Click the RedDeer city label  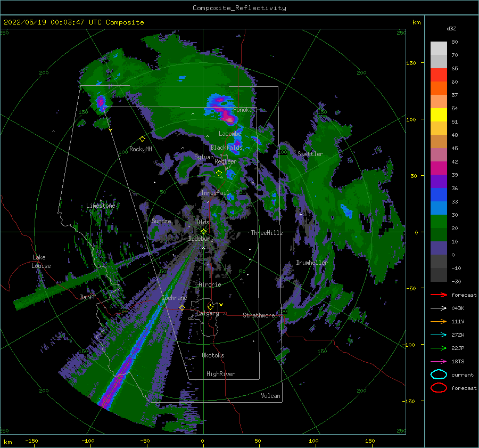pos(226,161)
